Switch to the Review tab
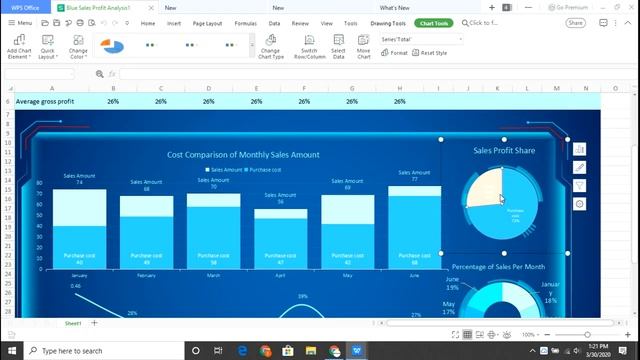Screen dimensions: 640x360 300,23
